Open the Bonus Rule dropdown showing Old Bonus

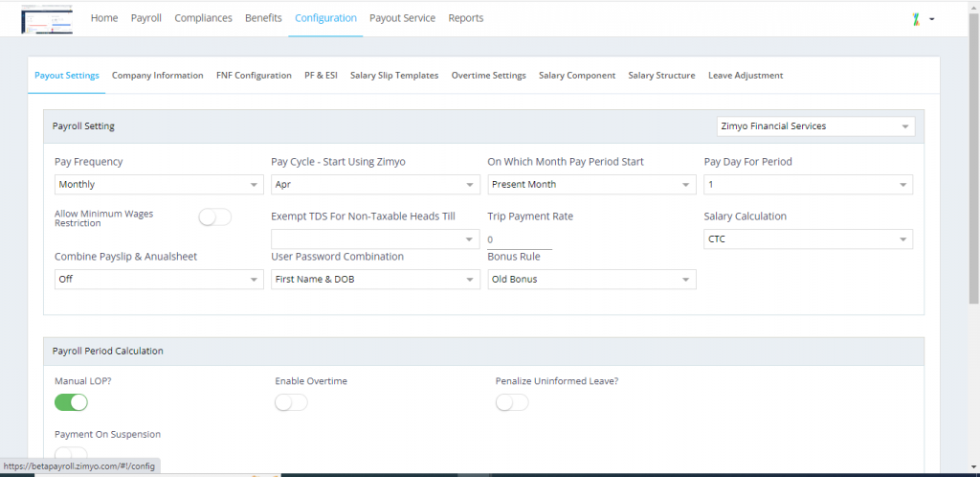tap(591, 280)
